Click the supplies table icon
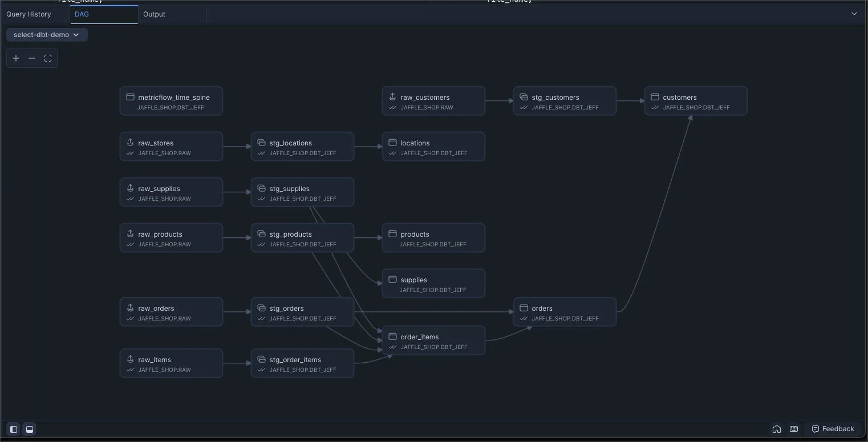Image resolution: width=868 pixels, height=442 pixels. pyautogui.click(x=392, y=279)
